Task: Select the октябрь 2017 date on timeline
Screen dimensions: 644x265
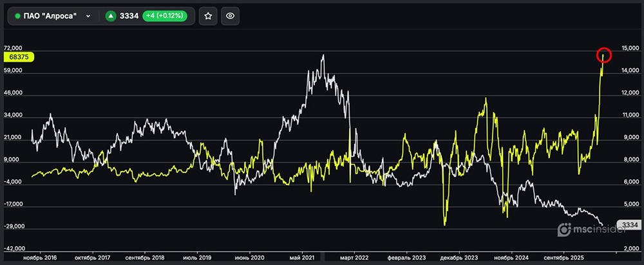Action: click(92, 258)
